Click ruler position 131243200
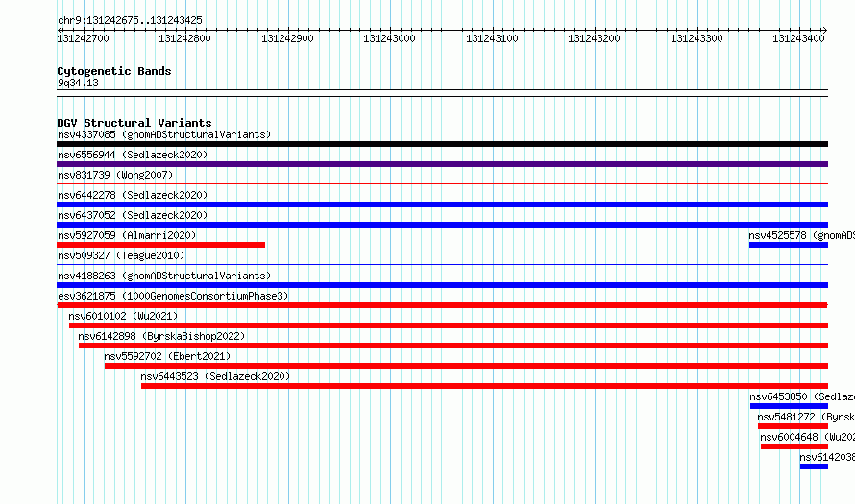The width and height of the screenshot is (855, 504). (x=594, y=38)
